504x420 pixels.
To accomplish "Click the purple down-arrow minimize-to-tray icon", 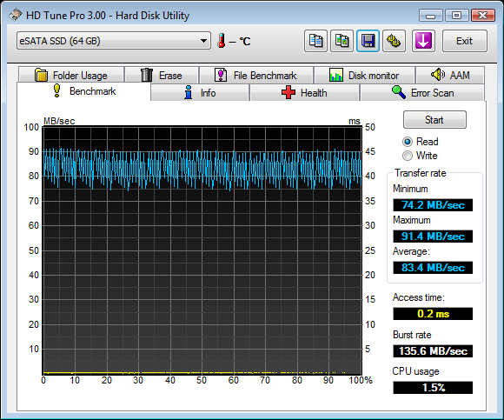I will pyautogui.click(x=423, y=41).
